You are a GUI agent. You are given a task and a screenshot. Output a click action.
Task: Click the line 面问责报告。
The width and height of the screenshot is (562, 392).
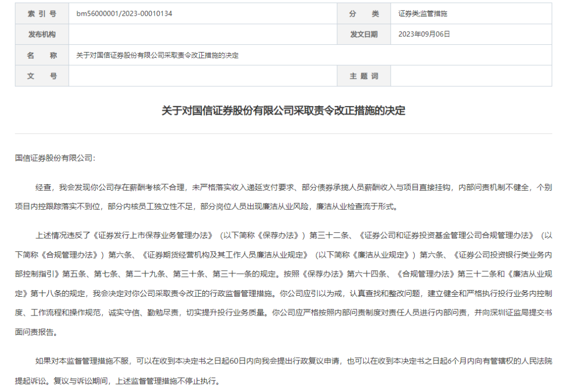point(36,332)
